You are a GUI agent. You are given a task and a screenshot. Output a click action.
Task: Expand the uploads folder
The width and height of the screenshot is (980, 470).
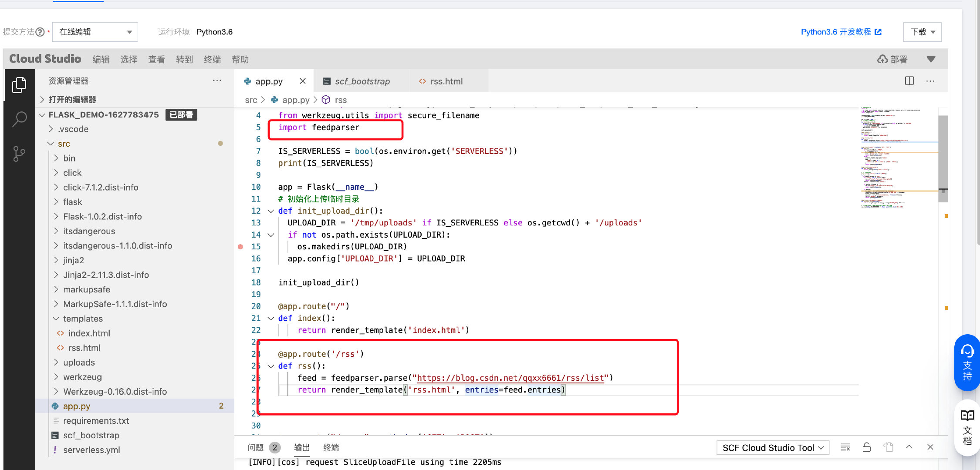[x=79, y=363]
